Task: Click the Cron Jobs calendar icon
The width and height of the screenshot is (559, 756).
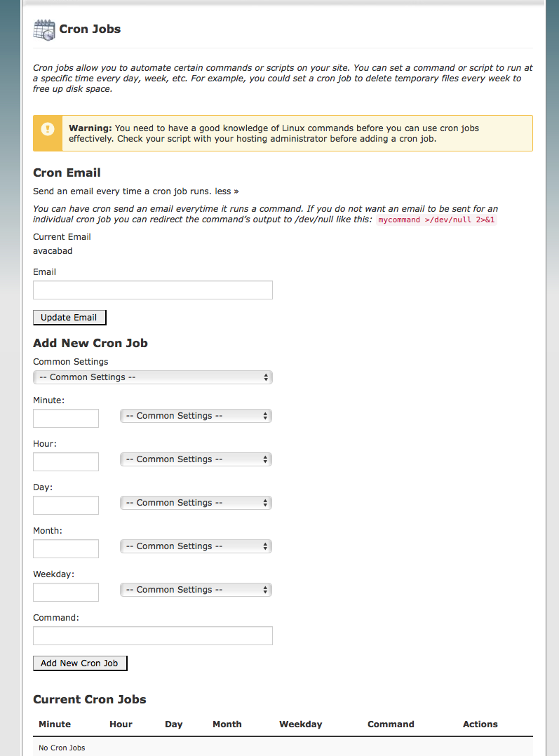Action: tap(43, 29)
